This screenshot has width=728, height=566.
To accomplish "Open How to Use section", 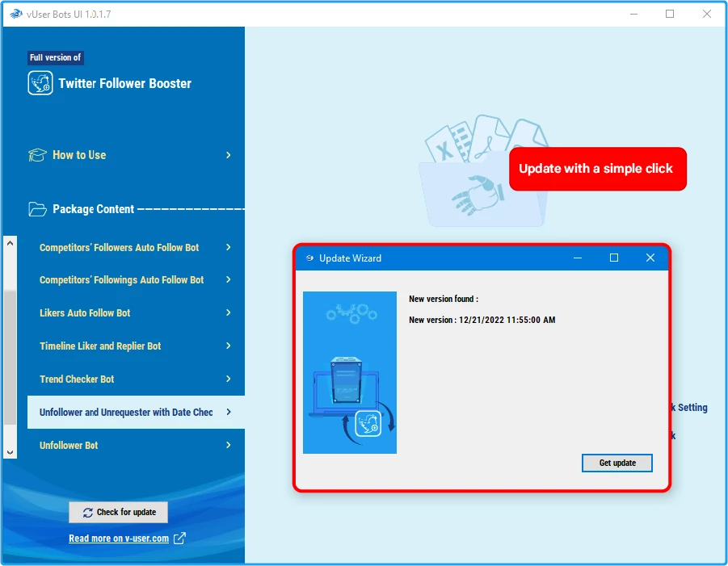I will point(130,155).
